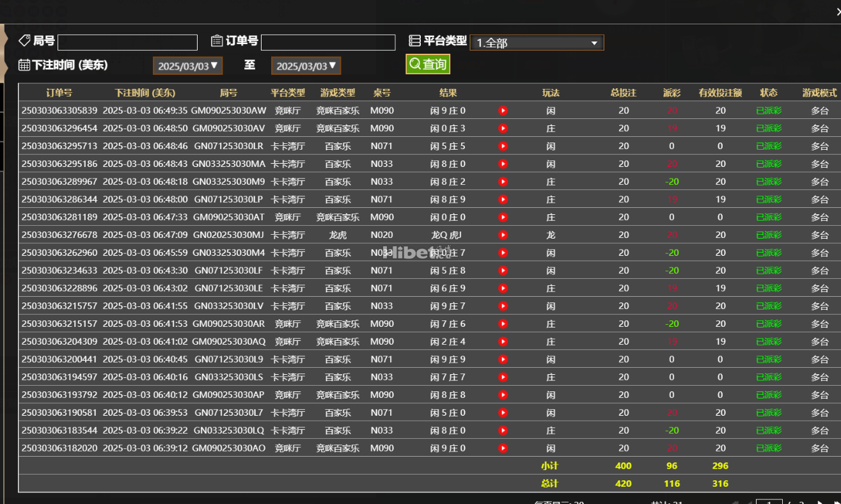Click the page number box at bottom

tap(769, 501)
